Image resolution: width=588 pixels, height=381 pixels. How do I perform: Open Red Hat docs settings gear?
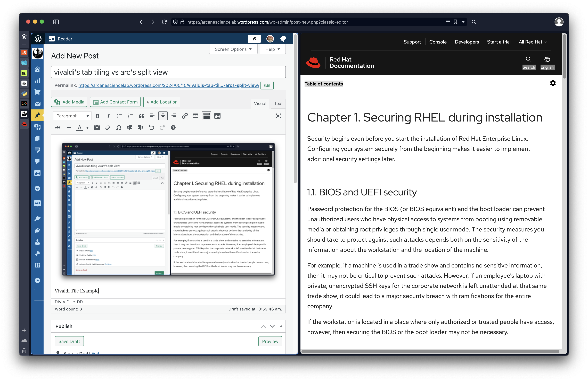tap(553, 83)
